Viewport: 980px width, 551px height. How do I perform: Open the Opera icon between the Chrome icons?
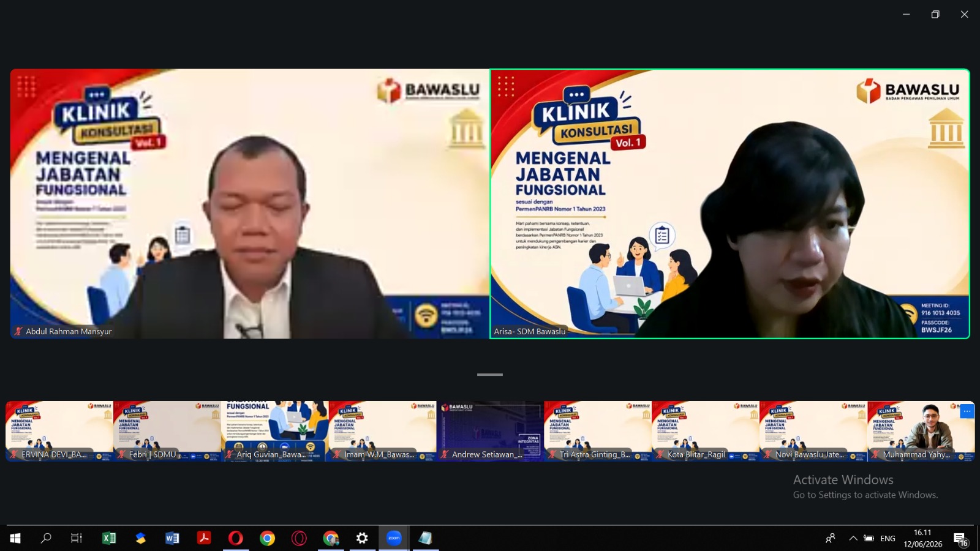[299, 538]
